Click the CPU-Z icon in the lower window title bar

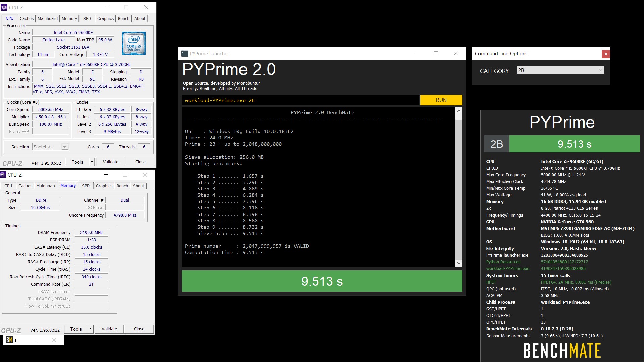pos(3,175)
